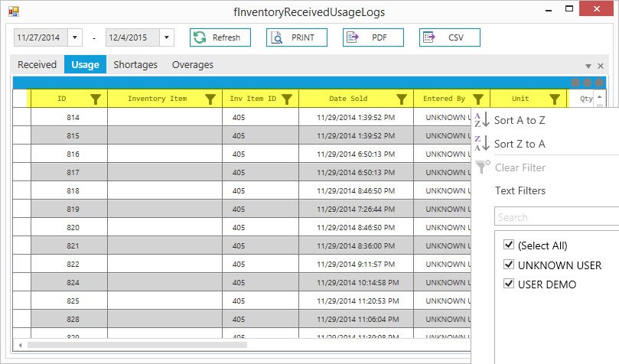Sort Z to A descending
The height and width of the screenshot is (364, 619).
coord(519,144)
